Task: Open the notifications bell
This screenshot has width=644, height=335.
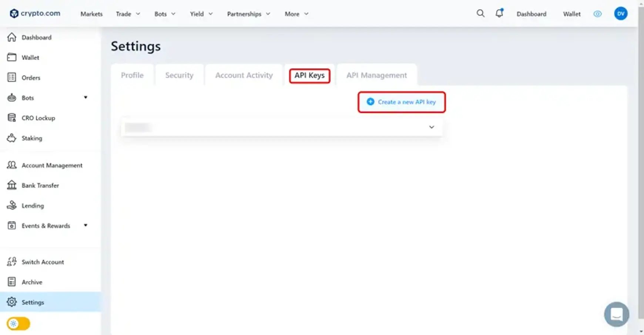Action: coord(499,13)
